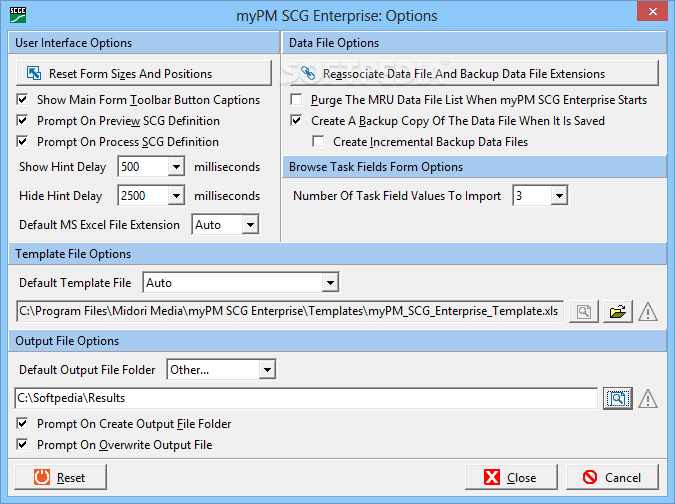Click the Close button at bottom
This screenshot has width=675, height=504.
click(511, 477)
